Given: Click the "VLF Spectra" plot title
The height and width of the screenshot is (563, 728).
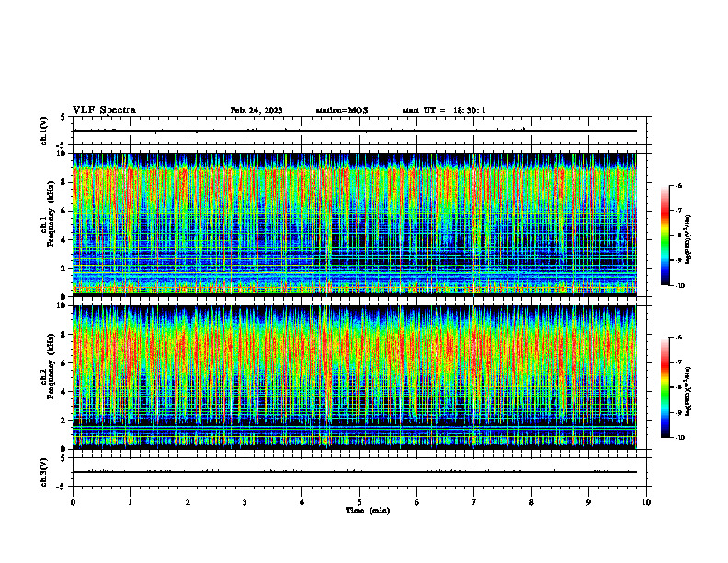Looking at the screenshot, I should (104, 110).
